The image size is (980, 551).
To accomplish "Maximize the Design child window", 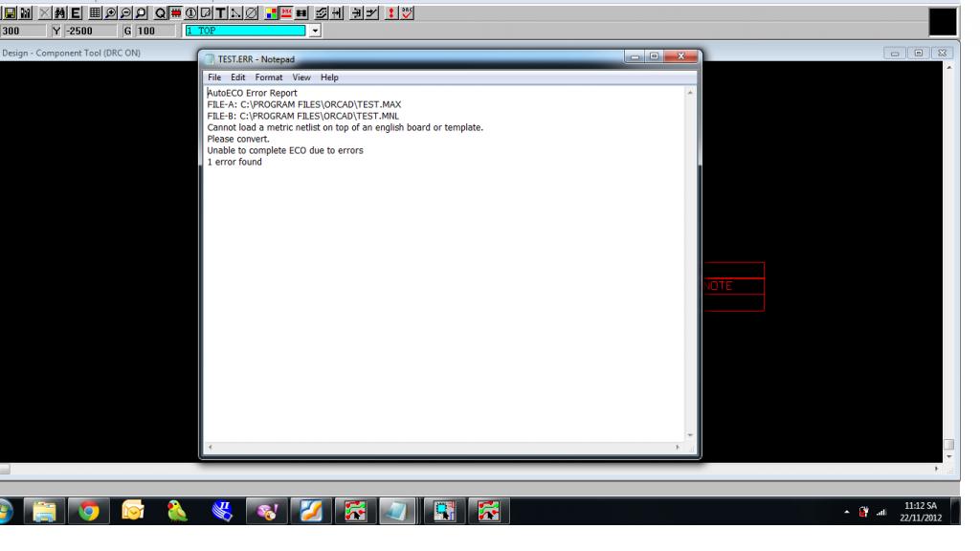I will pos(918,54).
